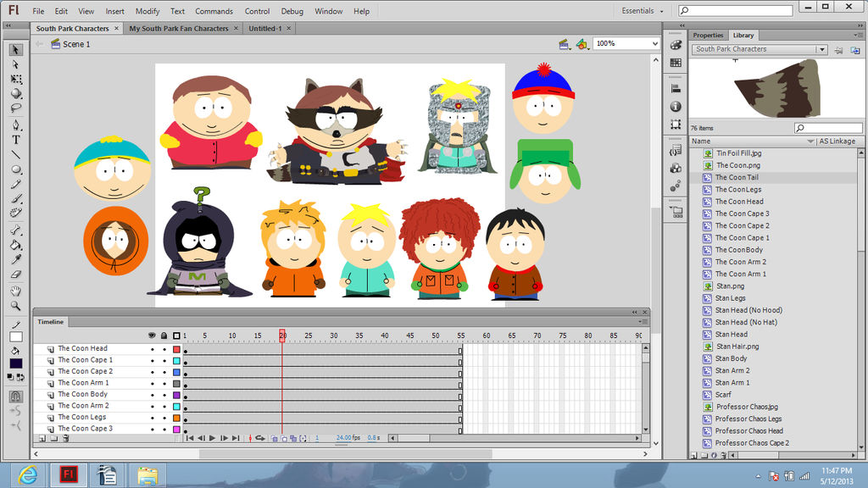Switch to Untitled-1 document tab

click(x=265, y=28)
